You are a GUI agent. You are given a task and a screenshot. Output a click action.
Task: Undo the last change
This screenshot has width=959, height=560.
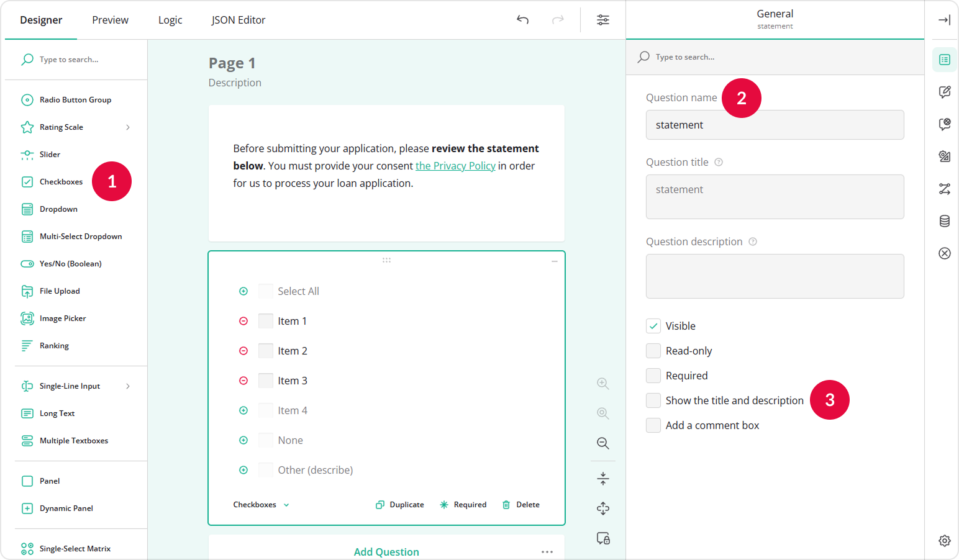pos(522,19)
